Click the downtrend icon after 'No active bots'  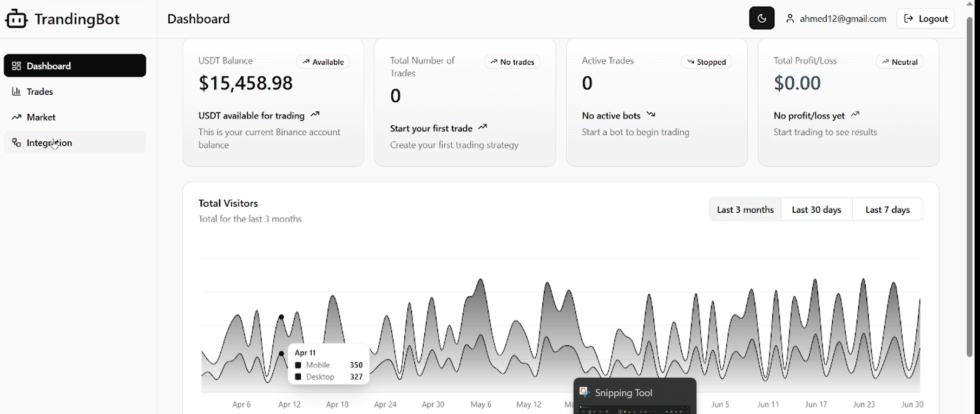click(651, 114)
